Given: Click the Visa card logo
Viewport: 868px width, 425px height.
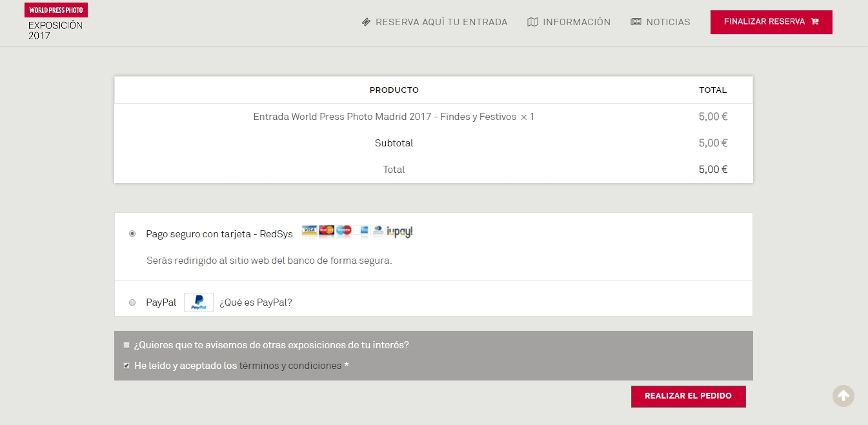Looking at the screenshot, I should click(310, 230).
